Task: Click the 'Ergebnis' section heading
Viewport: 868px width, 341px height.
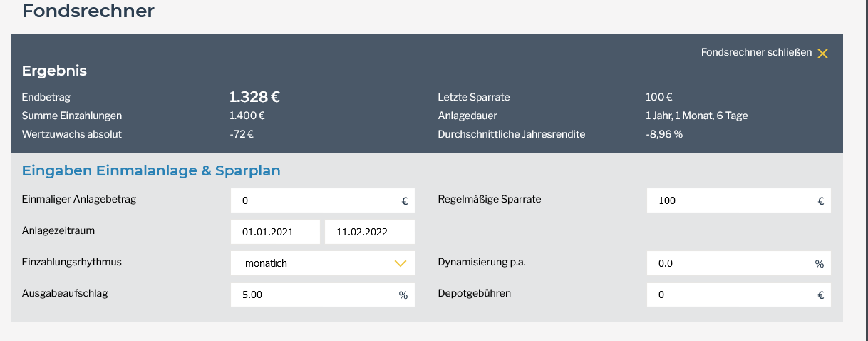Action: point(54,71)
